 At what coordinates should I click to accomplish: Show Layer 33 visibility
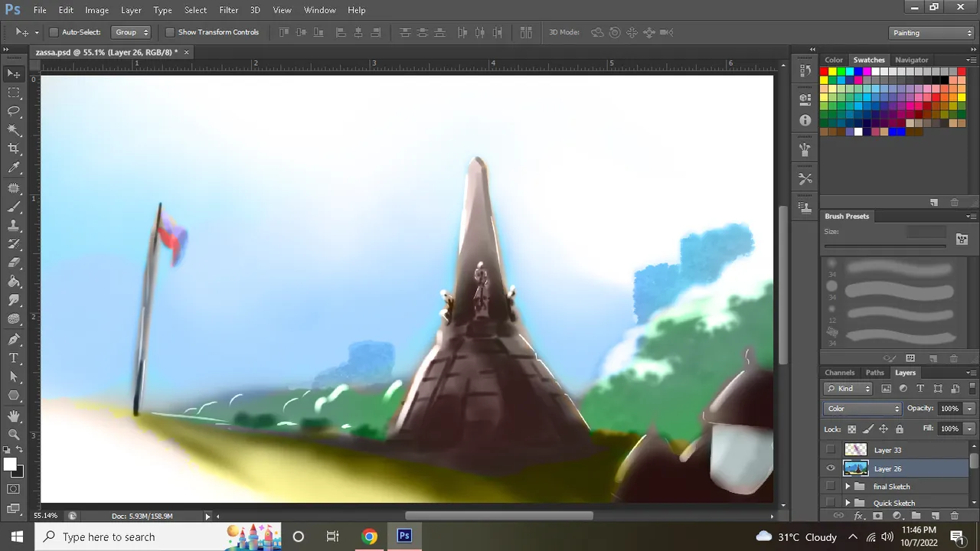[x=831, y=450]
